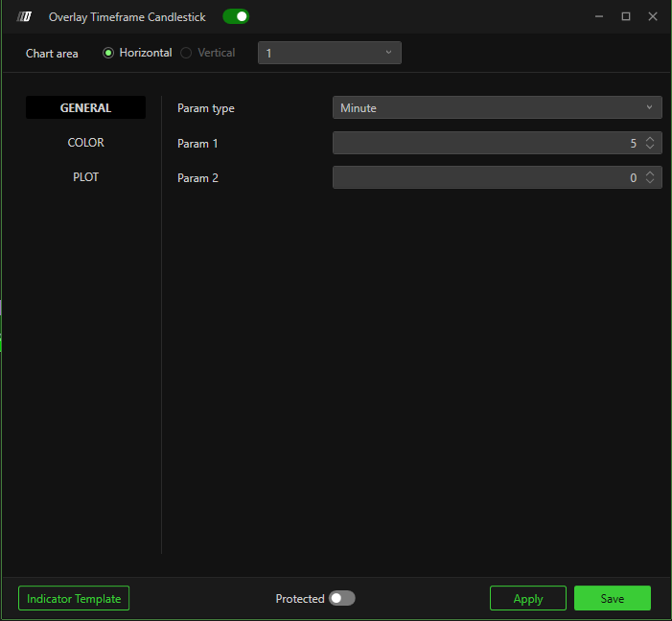Viewport: 672px width, 621px height.
Task: Decrease Param 2 with down arrow
Action: [x=650, y=182]
